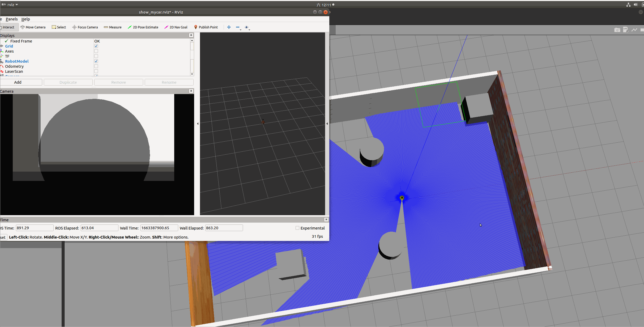Viewport: 644px width, 327px height.
Task: Click the network icon in system tray
Action: click(x=628, y=5)
